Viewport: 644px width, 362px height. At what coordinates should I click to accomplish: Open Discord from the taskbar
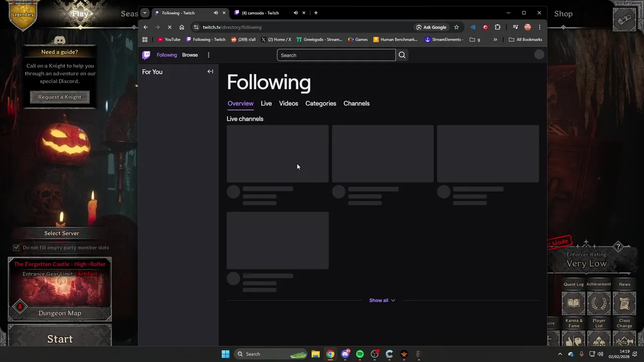pyautogui.click(x=345, y=354)
